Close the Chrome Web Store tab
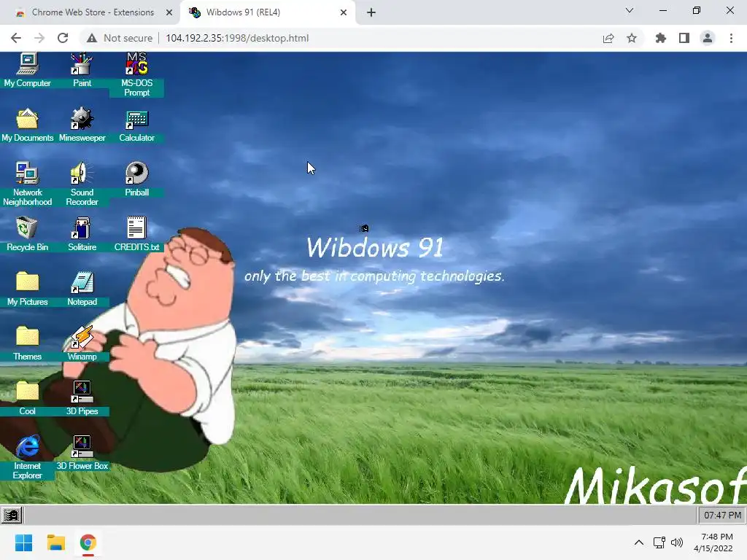Image resolution: width=747 pixels, height=560 pixels. (169, 12)
